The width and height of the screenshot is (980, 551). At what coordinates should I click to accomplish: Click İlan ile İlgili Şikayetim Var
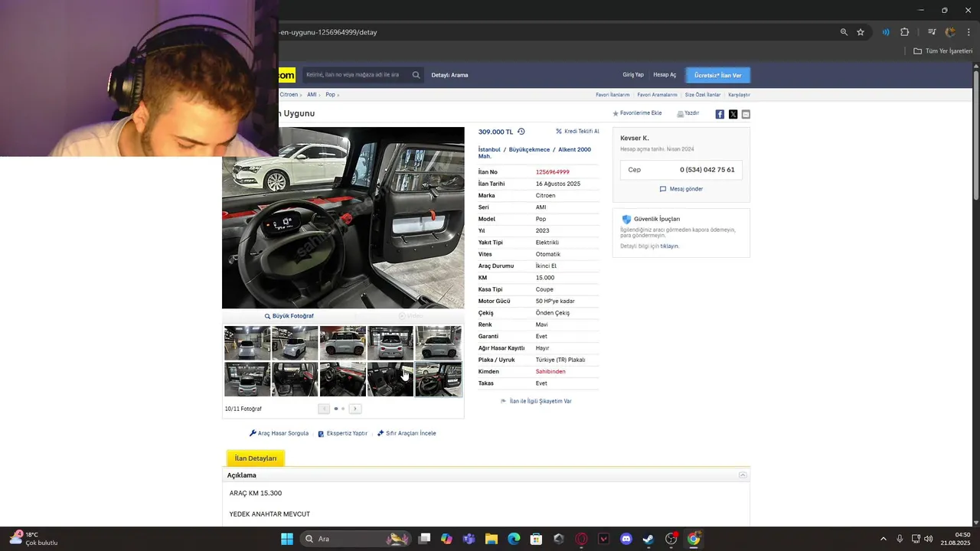536,401
